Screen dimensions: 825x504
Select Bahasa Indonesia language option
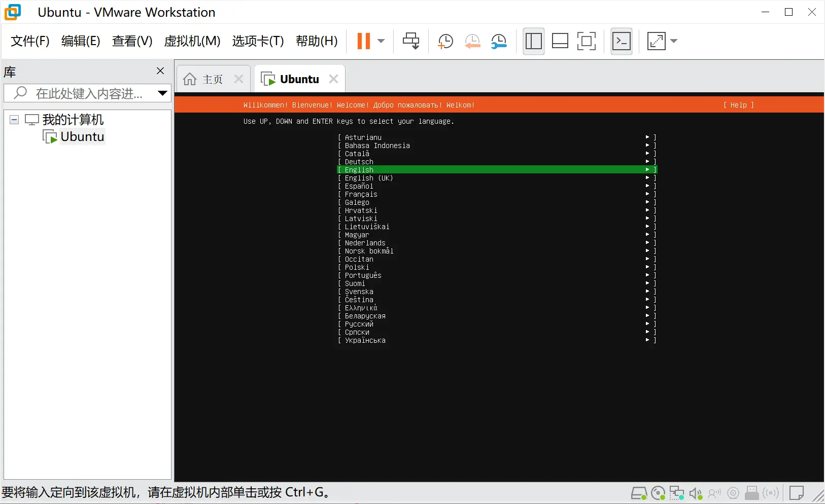pos(497,146)
